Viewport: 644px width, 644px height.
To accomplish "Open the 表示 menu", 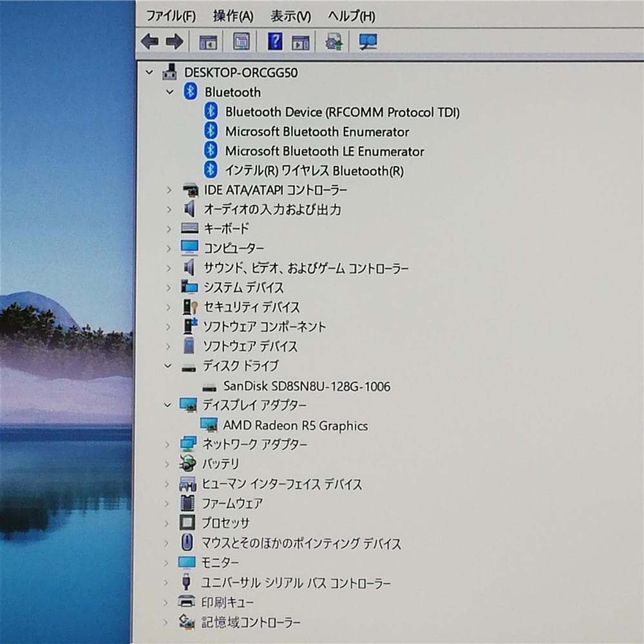I will (290, 15).
